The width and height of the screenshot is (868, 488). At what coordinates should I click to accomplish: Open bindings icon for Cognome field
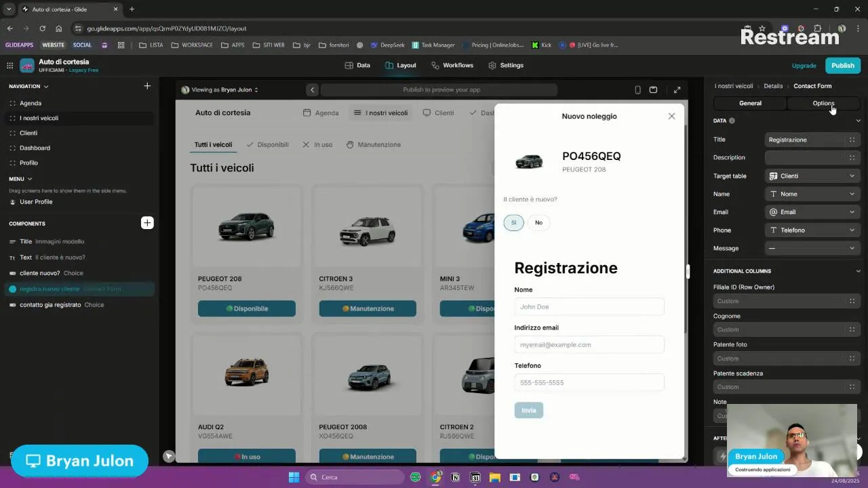tap(852, 329)
